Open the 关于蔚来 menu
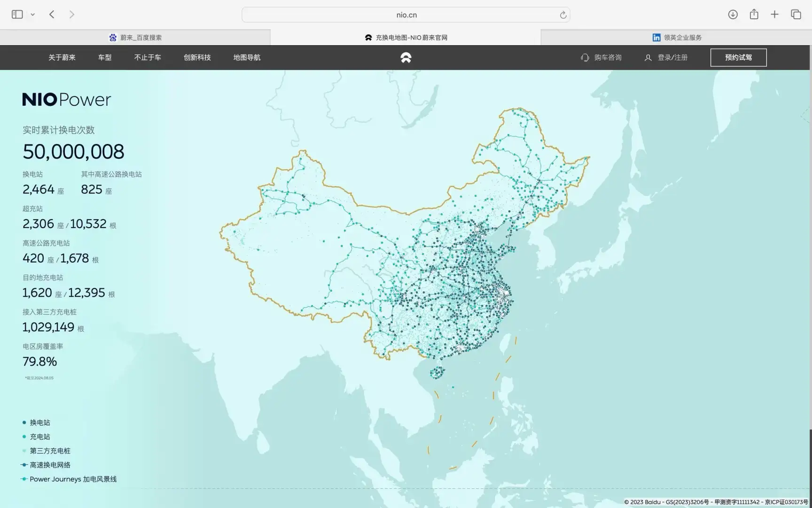 [x=62, y=57]
